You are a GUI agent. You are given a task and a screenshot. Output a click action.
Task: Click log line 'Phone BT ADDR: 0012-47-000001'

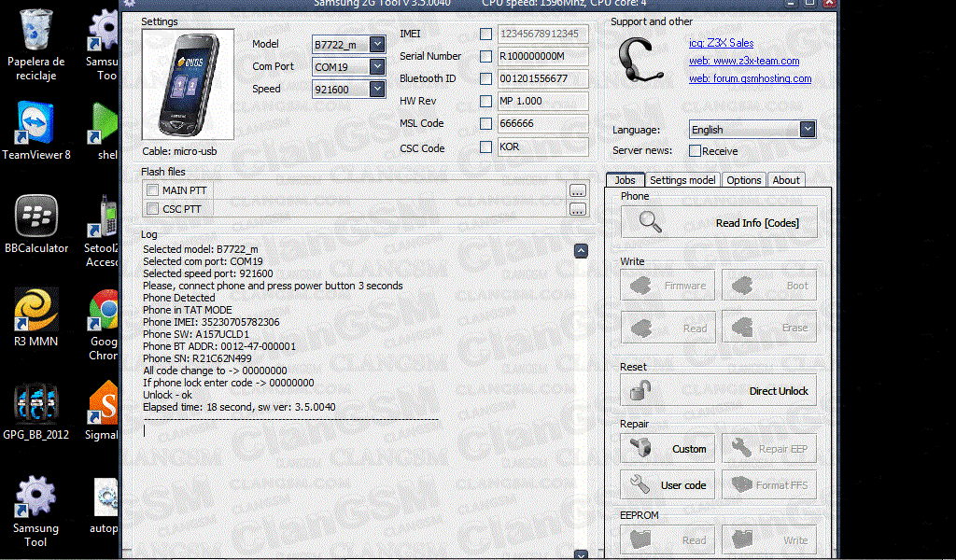coord(218,346)
